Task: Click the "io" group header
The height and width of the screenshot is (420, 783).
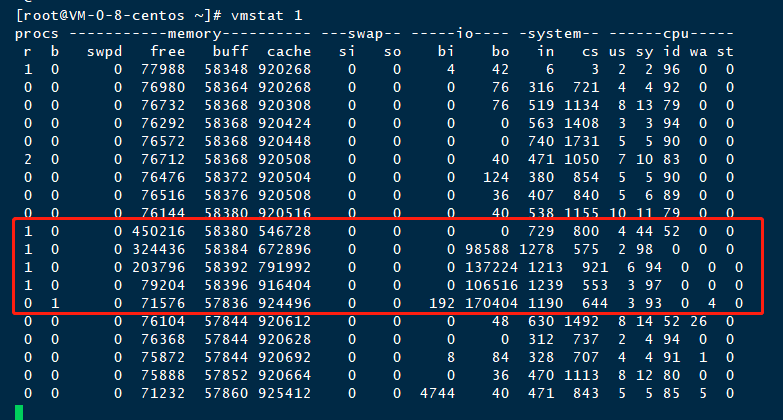Action: pyautogui.click(x=464, y=34)
